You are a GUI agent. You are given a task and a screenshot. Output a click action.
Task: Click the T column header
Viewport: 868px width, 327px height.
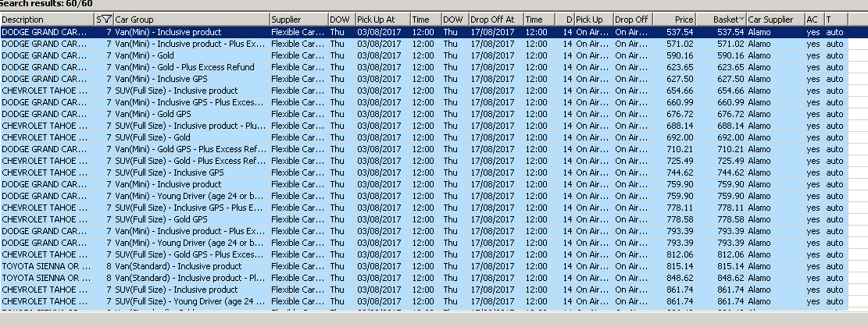pyautogui.click(x=837, y=20)
